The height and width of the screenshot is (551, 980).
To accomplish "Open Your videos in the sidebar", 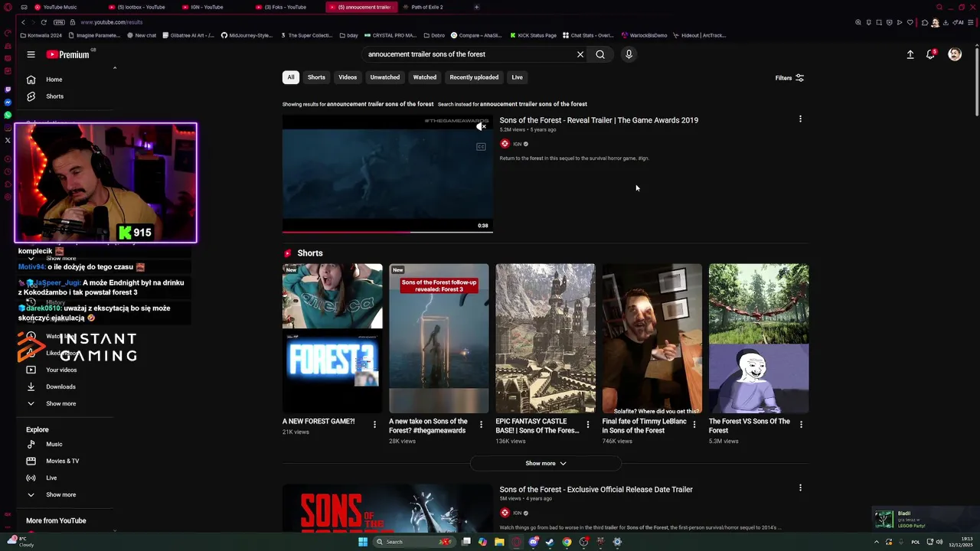I will [x=61, y=370].
